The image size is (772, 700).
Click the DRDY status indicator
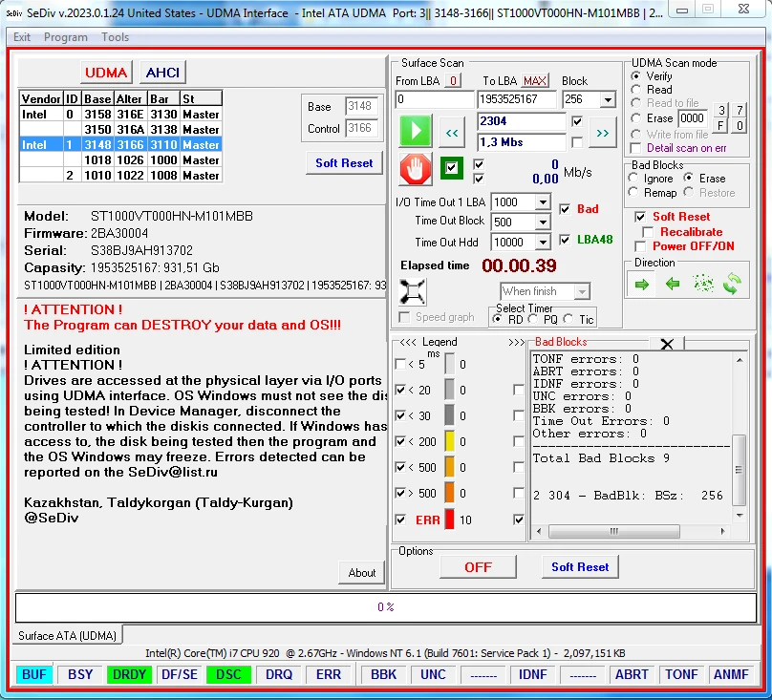[x=129, y=674]
